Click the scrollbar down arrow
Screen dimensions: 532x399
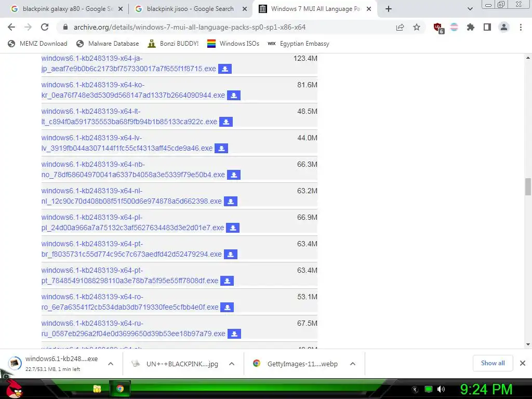click(x=528, y=345)
